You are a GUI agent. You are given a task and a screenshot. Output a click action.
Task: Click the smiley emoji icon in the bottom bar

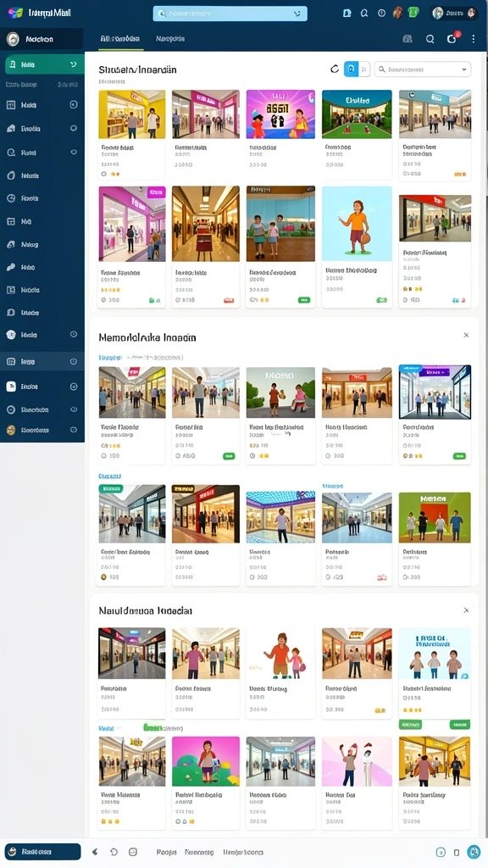click(133, 852)
